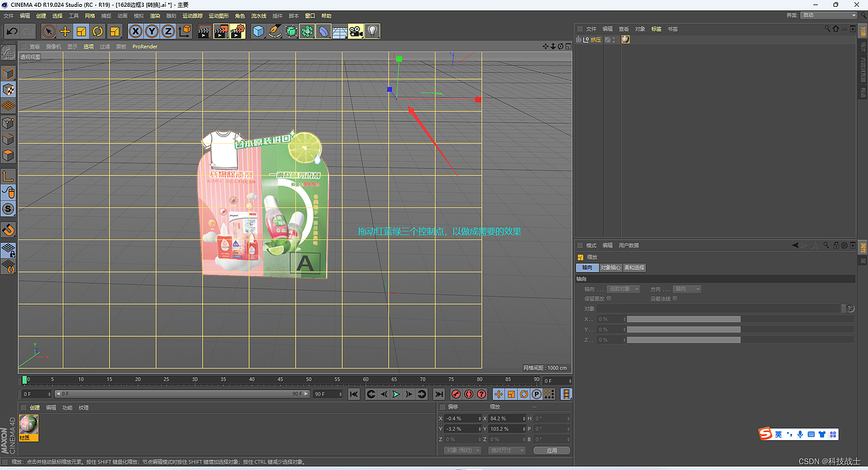
Task: Enable the 保留更改 checkbox
Action: tap(609, 298)
